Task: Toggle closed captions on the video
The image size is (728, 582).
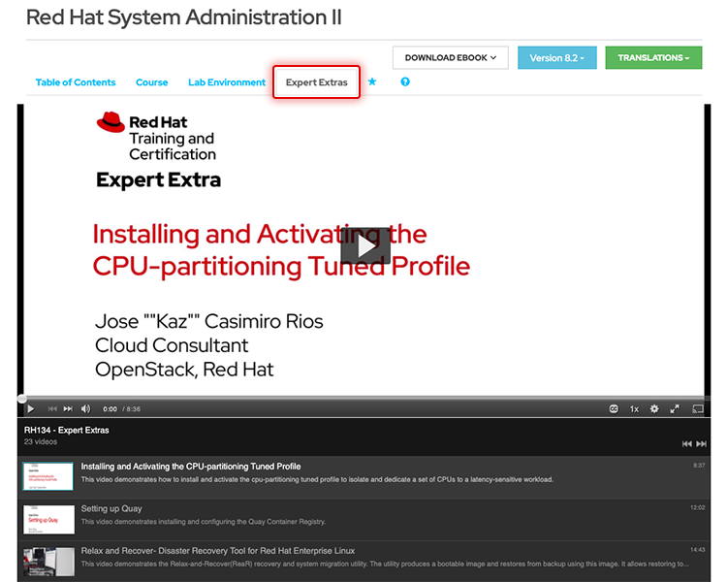Action: point(614,409)
